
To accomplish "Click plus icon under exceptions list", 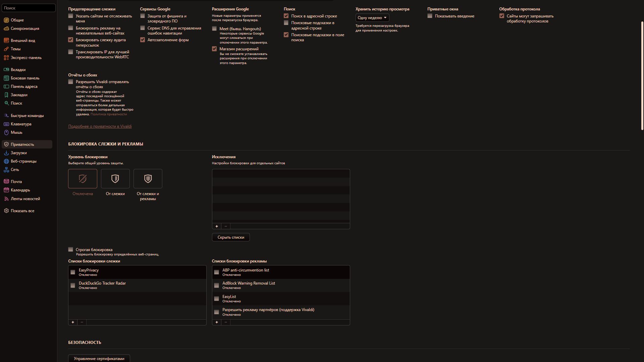I will pyautogui.click(x=217, y=226).
